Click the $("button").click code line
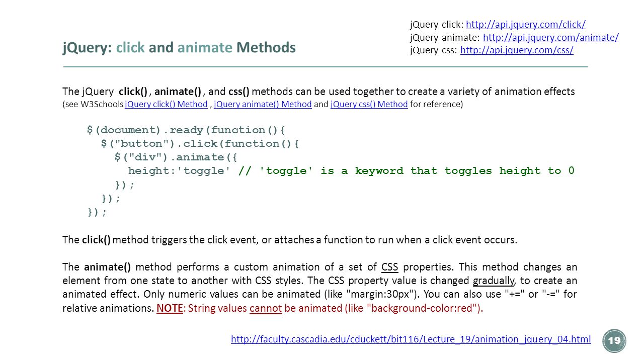This screenshot has height=362, width=644. pos(200,144)
